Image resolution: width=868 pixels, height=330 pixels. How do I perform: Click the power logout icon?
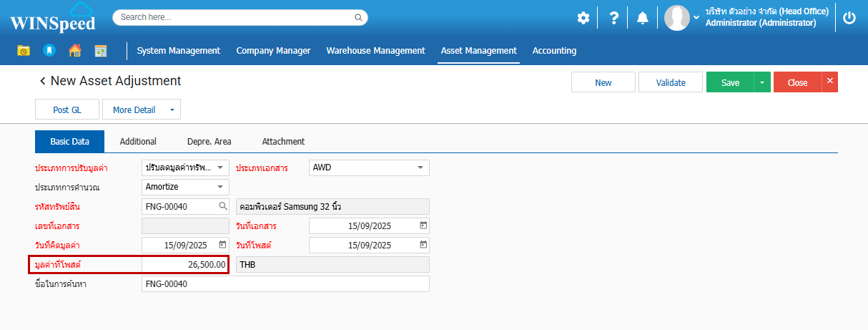click(849, 18)
